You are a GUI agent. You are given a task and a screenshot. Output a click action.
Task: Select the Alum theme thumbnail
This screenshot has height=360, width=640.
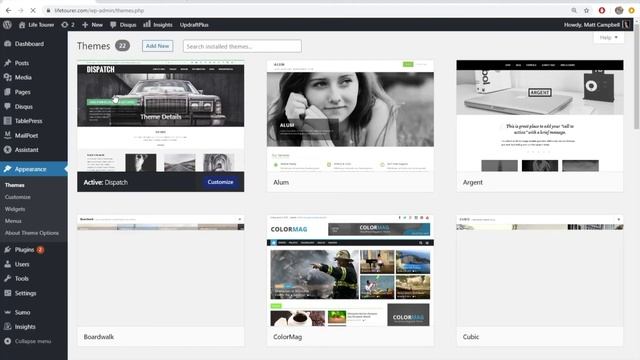[350, 116]
